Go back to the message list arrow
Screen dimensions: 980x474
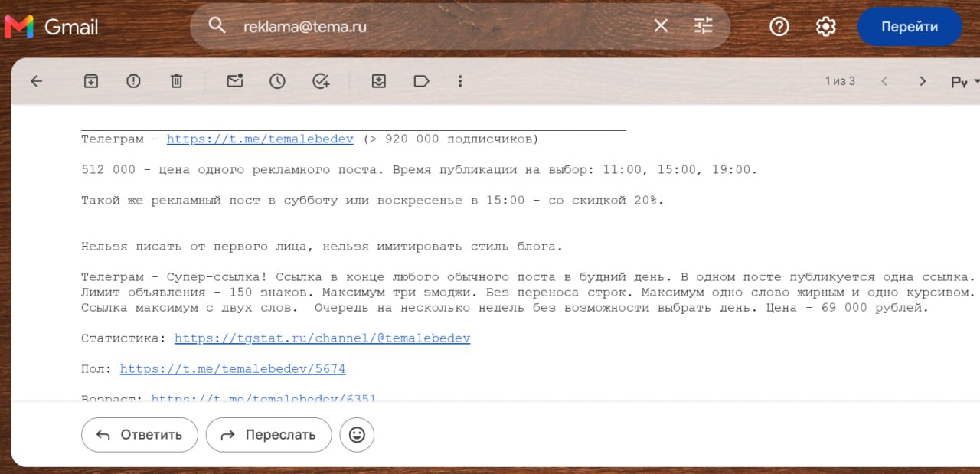point(36,81)
